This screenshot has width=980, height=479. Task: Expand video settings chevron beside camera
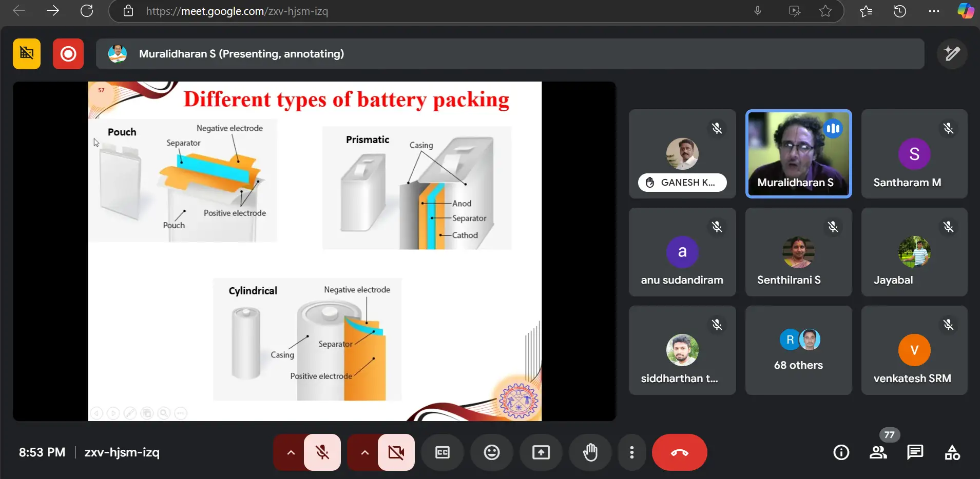364,452
